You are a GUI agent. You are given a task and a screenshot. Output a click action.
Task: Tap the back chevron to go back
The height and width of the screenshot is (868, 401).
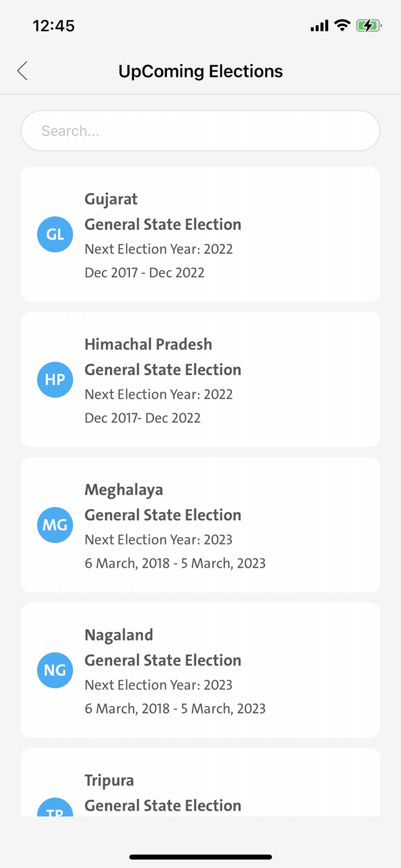21,70
